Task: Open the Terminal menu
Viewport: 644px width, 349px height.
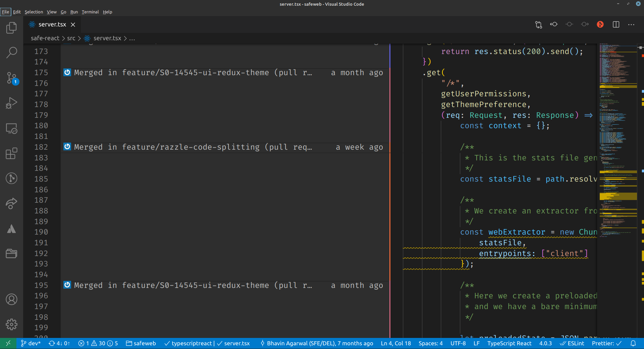Action: 90,12
